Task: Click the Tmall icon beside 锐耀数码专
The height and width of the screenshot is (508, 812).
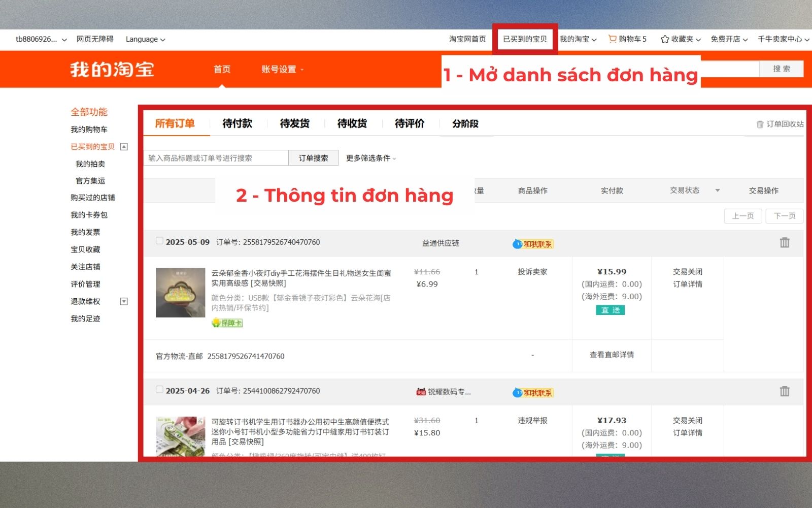Action: pyautogui.click(x=421, y=392)
